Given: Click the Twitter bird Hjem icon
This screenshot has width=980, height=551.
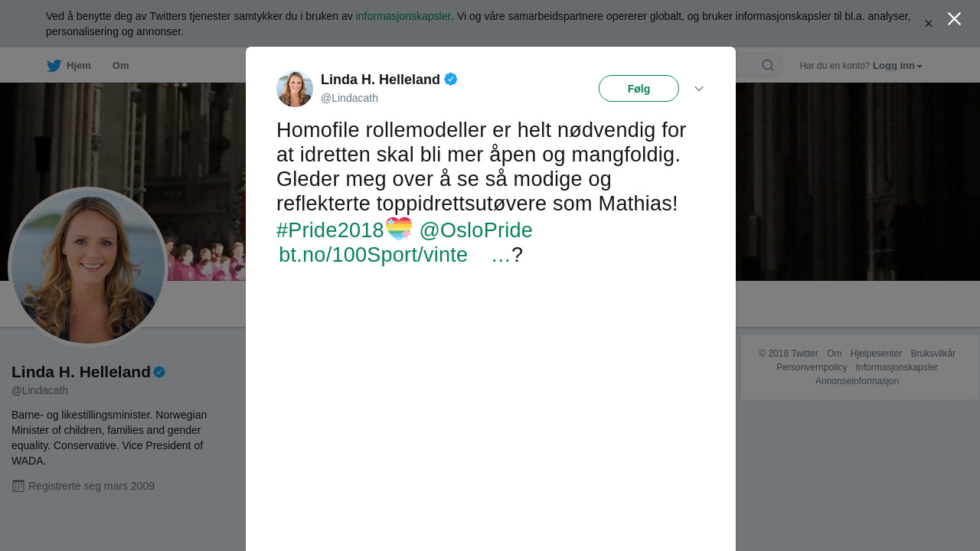Looking at the screenshot, I should tap(54, 66).
